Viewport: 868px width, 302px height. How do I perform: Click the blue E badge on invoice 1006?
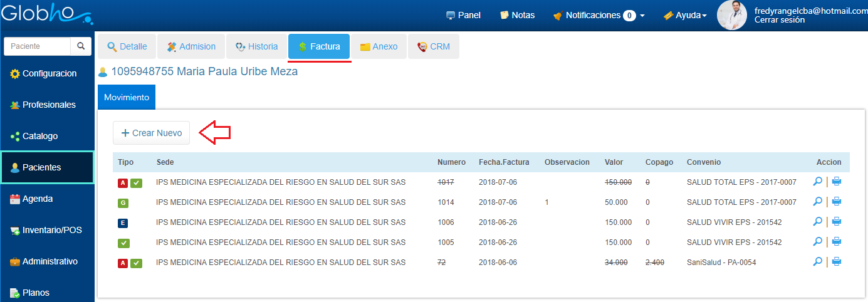coord(123,223)
